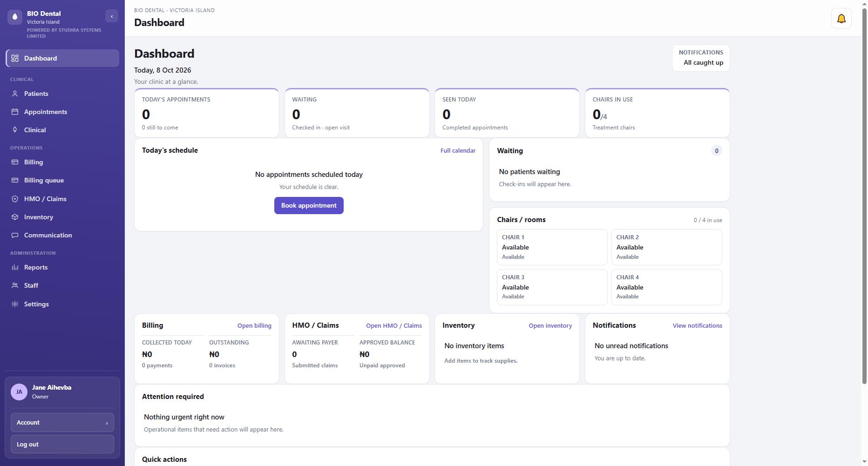Screen dimensions: 868x466
Task: Click the "Today, 8 Oct 2026" date text
Action: [x=163, y=70]
